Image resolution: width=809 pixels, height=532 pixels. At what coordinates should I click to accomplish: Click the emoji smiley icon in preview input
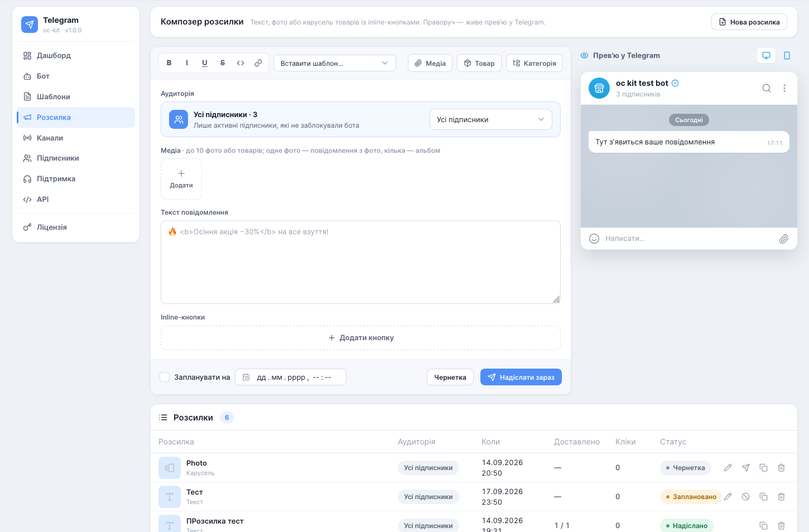[594, 239]
